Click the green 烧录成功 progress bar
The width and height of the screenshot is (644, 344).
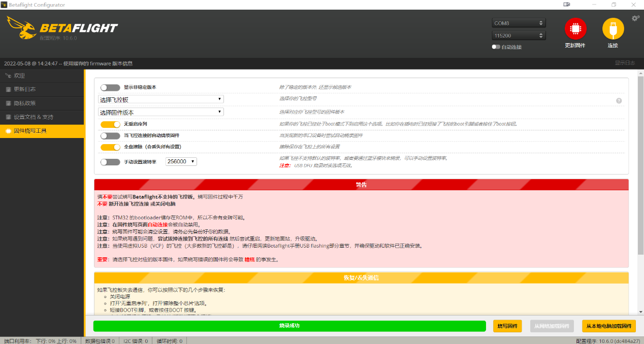[x=289, y=326]
